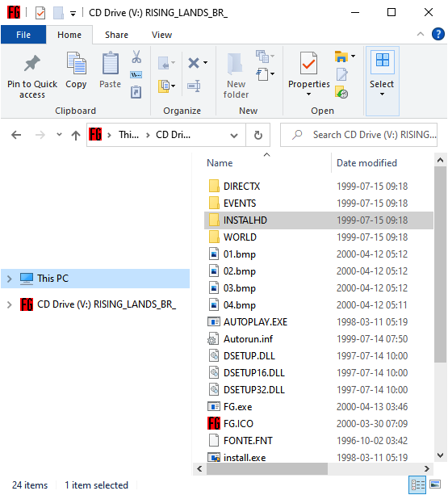
Task: Switch to details view layout
Action: coord(417,485)
